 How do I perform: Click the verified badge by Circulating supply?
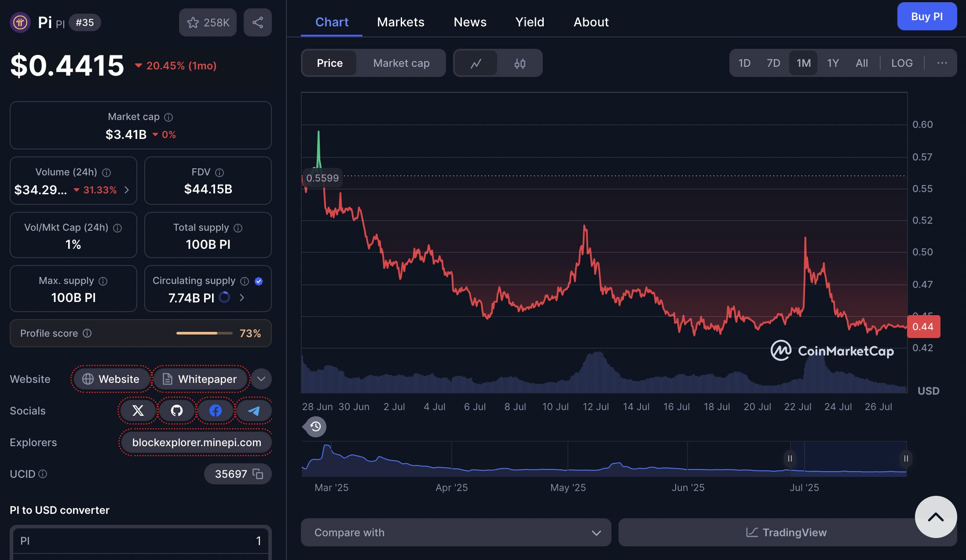(x=259, y=281)
